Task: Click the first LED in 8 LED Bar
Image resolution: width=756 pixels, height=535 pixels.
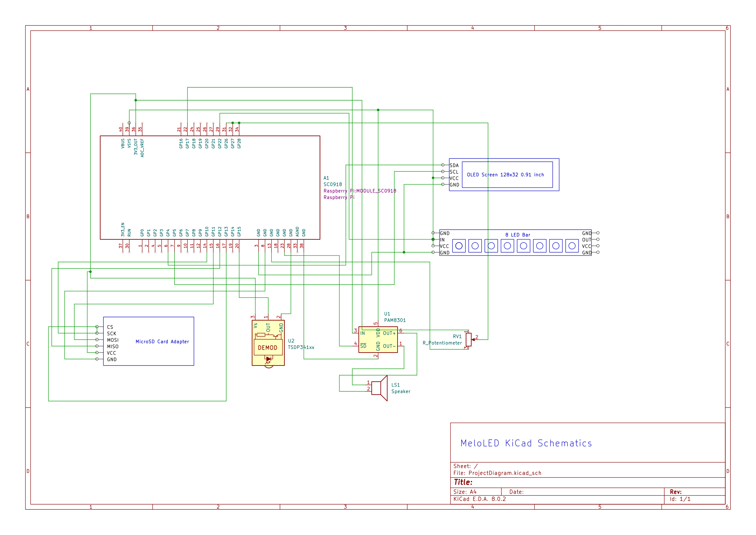Action: tap(459, 246)
